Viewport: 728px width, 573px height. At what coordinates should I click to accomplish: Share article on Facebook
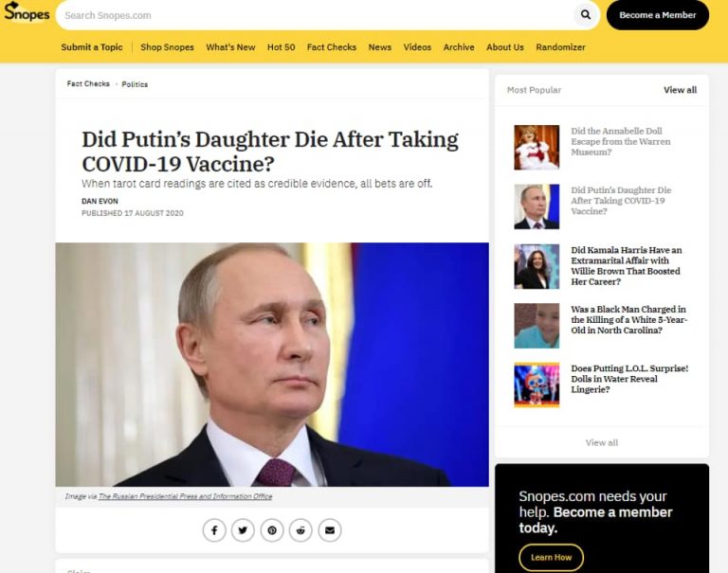pos(214,530)
